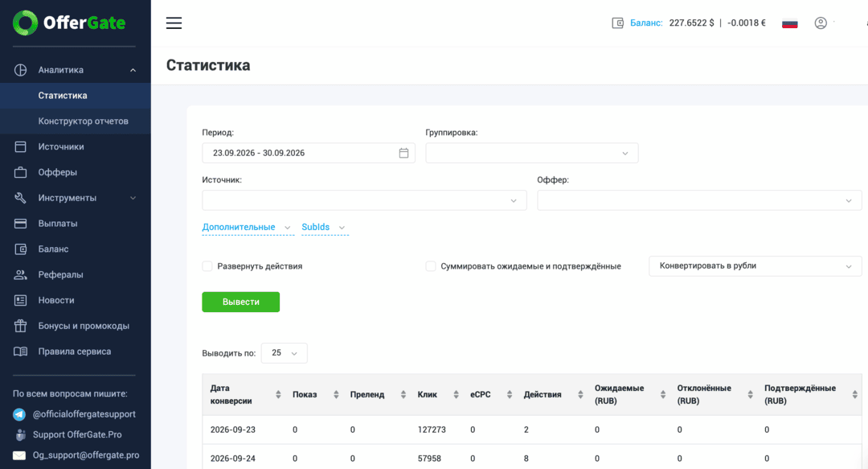
Task: Click the -0.0018 € balance value
Action: (747, 23)
